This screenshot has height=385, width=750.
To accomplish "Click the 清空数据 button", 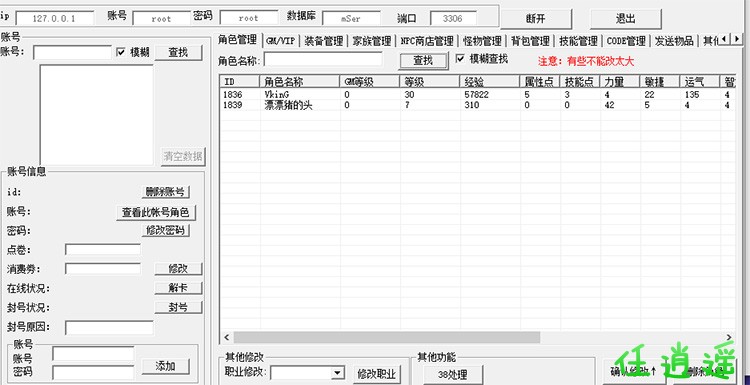I will (x=183, y=156).
